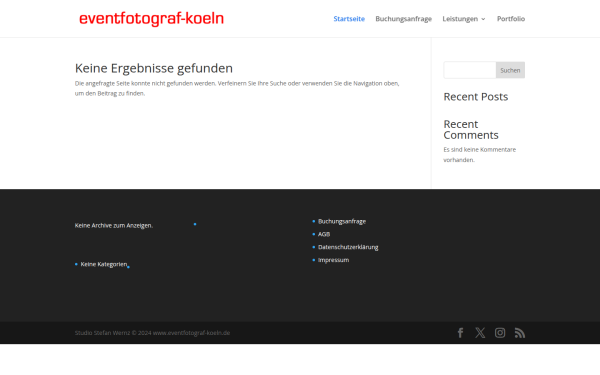The image size is (600, 375).
Task: Open Buchungsanfrage in top navigation
Action: point(403,19)
